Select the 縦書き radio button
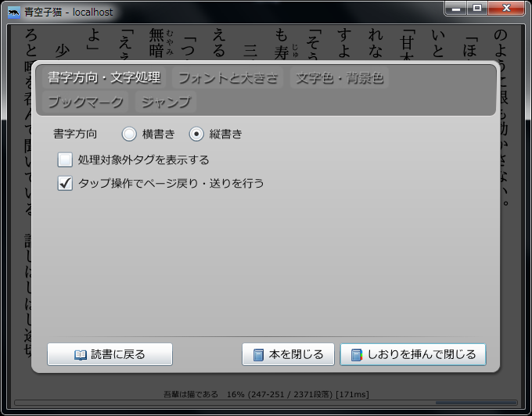532x416 pixels. pyautogui.click(x=196, y=134)
